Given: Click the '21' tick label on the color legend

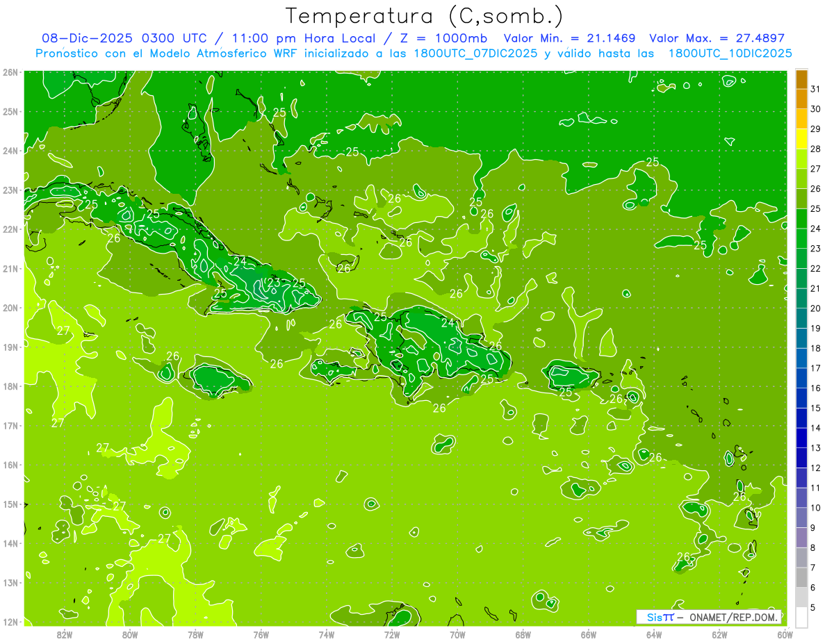Looking at the screenshot, I should click(x=815, y=288).
